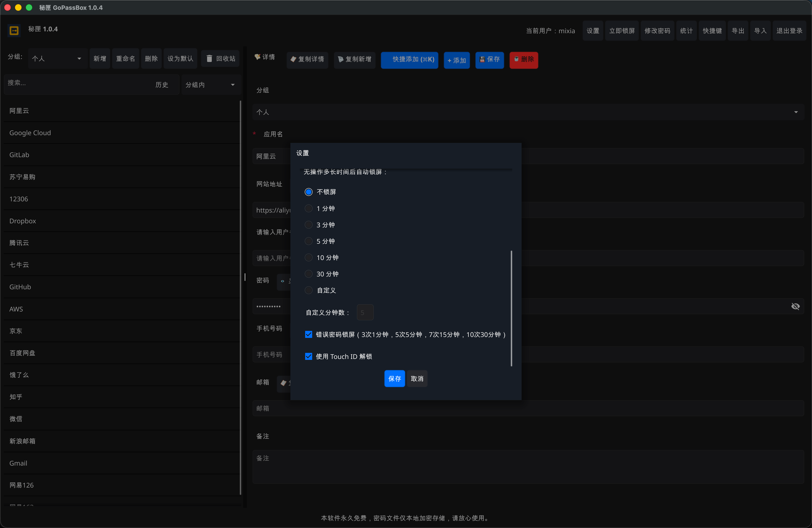Select the 自定义 (custom) radio option

308,290
